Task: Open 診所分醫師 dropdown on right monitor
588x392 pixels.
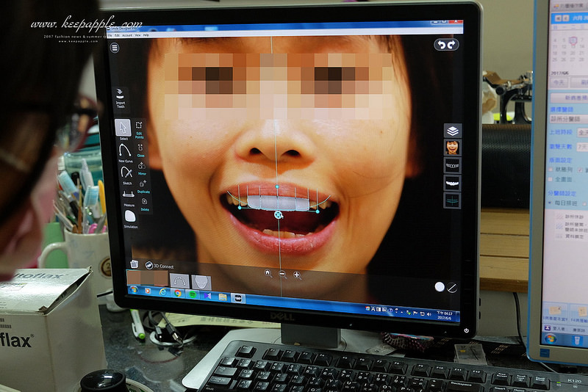Action: point(569,119)
